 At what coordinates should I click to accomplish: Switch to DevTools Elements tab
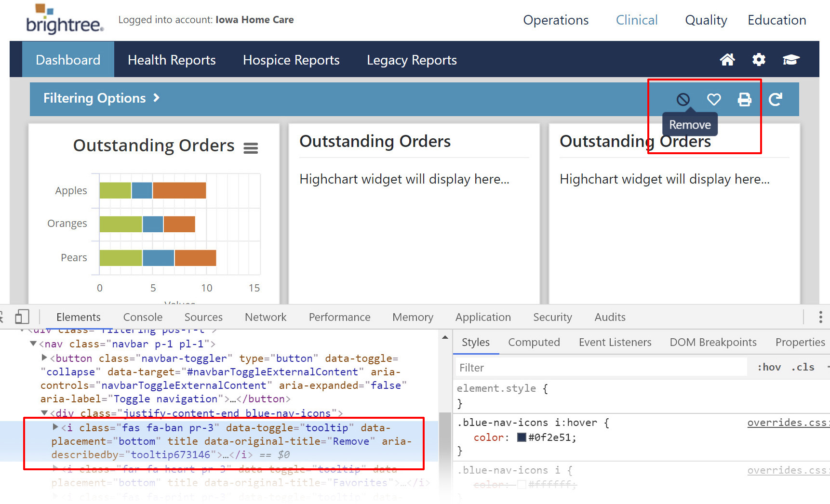point(79,317)
